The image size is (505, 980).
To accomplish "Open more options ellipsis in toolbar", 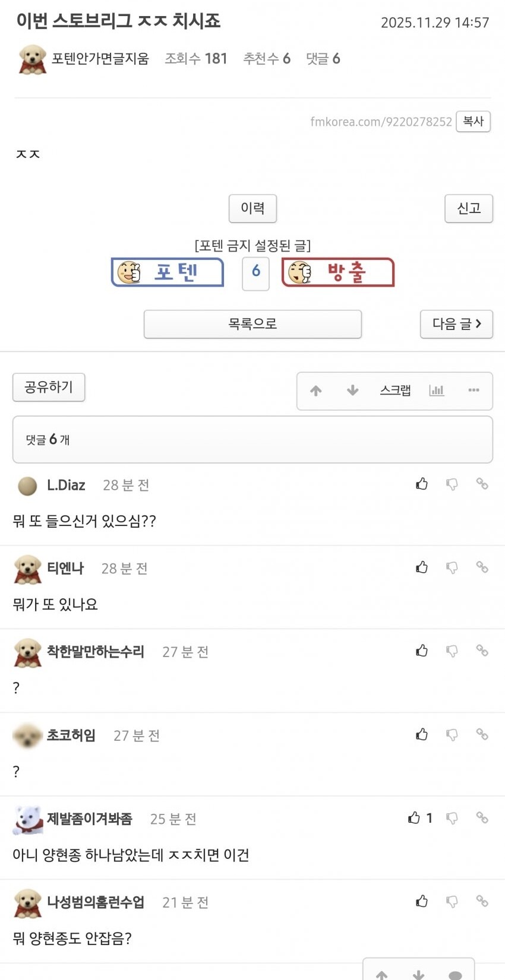I will point(474,391).
